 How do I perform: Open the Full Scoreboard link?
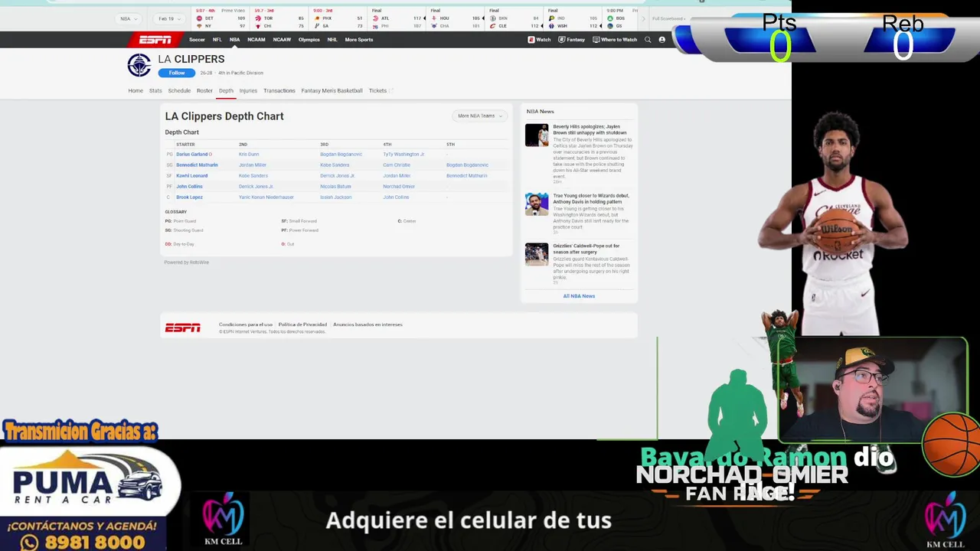(669, 18)
